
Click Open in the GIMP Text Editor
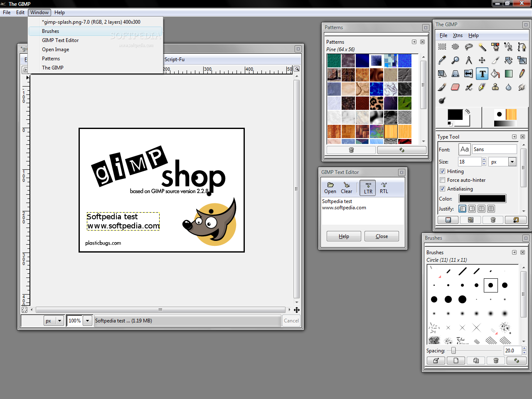point(330,188)
